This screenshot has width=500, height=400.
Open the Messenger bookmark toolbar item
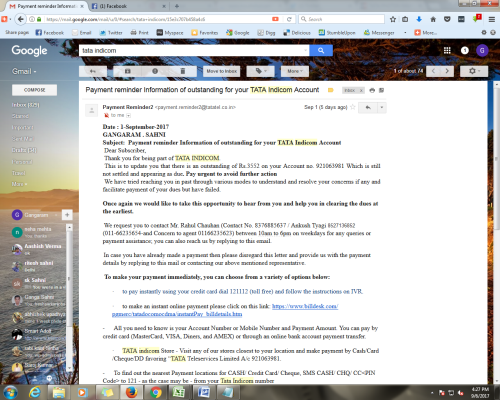[x=379, y=33]
